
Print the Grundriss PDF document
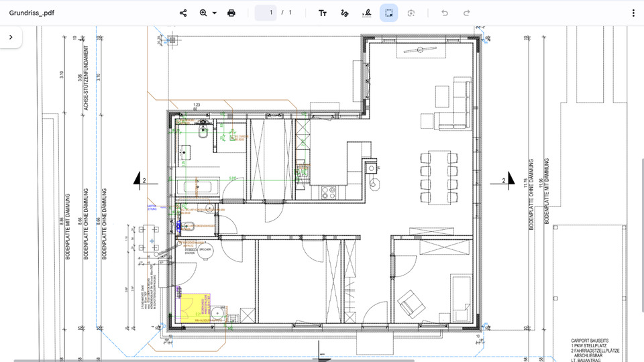click(231, 13)
